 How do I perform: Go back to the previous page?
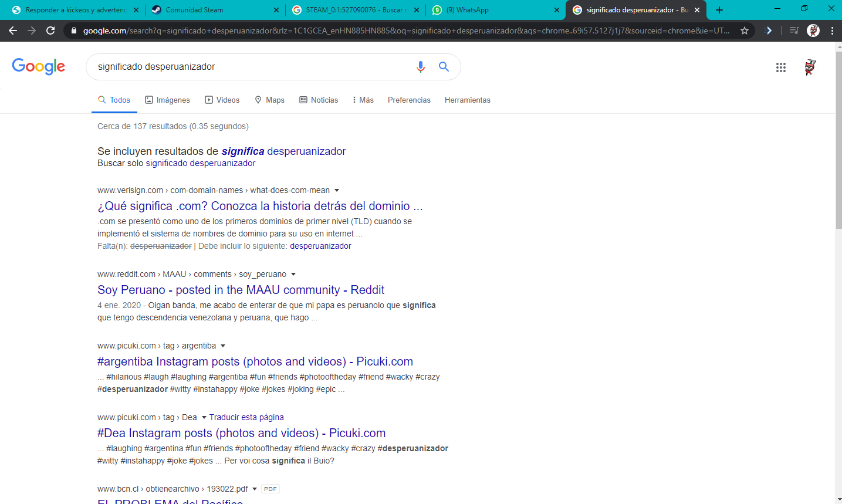coord(13,31)
